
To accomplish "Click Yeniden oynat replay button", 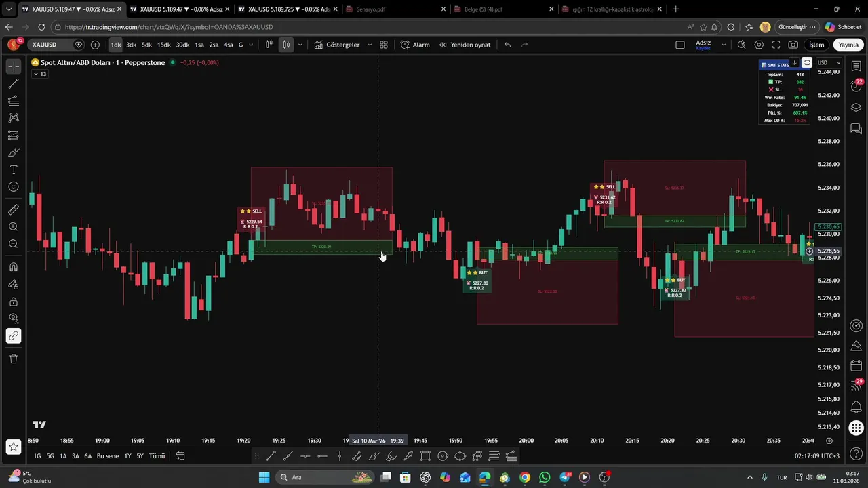I will tap(465, 45).
